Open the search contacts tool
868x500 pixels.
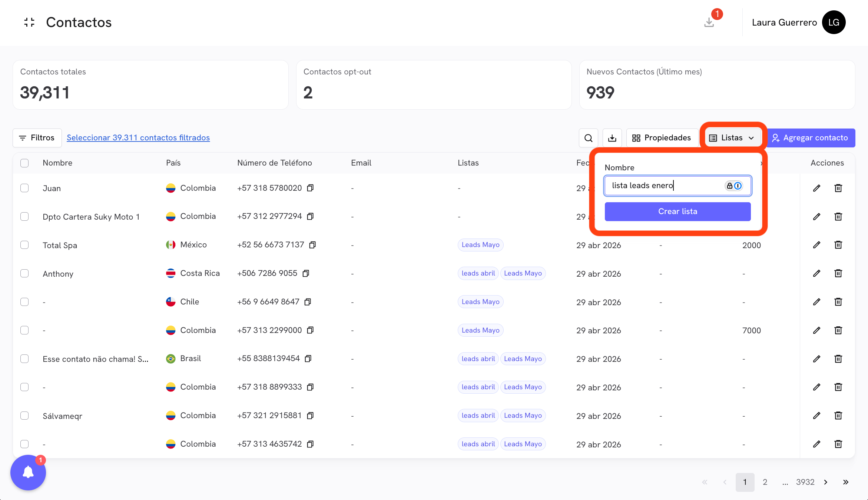pyautogui.click(x=588, y=138)
